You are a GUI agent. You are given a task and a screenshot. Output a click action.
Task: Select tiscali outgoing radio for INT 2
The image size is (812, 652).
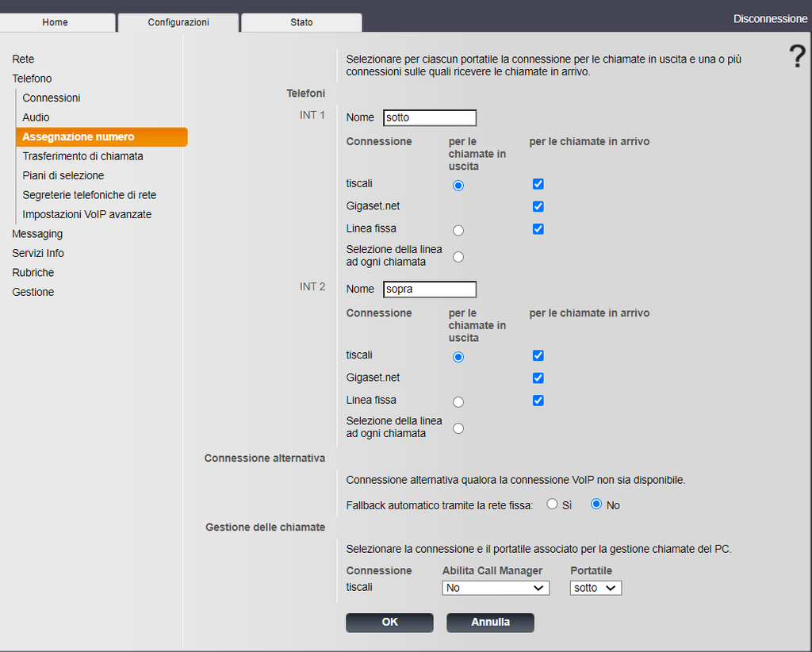[x=458, y=357]
